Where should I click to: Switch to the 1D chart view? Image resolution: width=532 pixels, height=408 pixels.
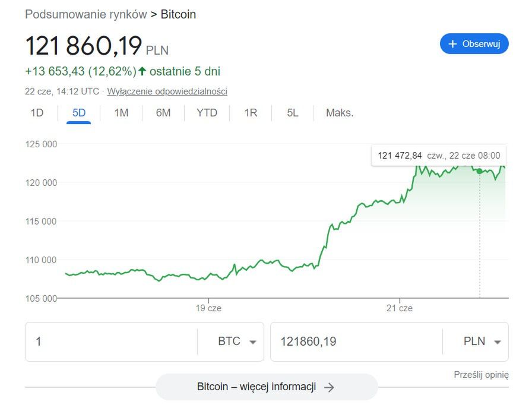coord(37,112)
